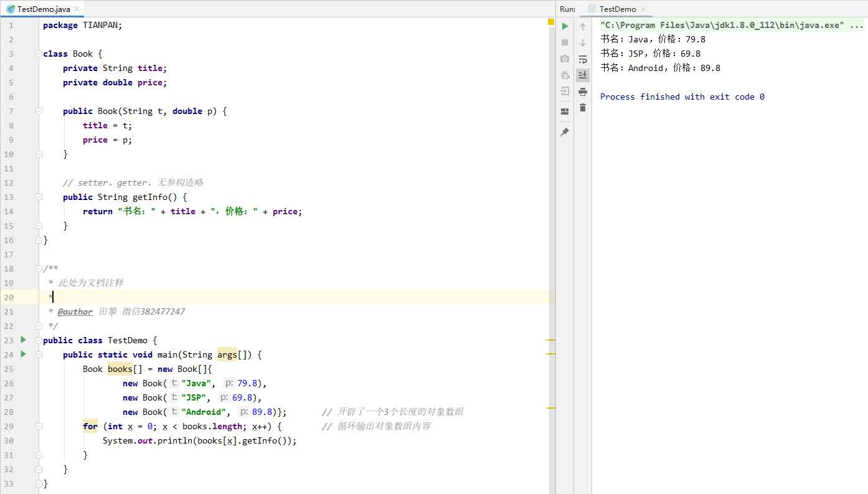Click fold end marker on line 16
The width and height of the screenshot is (868, 494).
39,240
